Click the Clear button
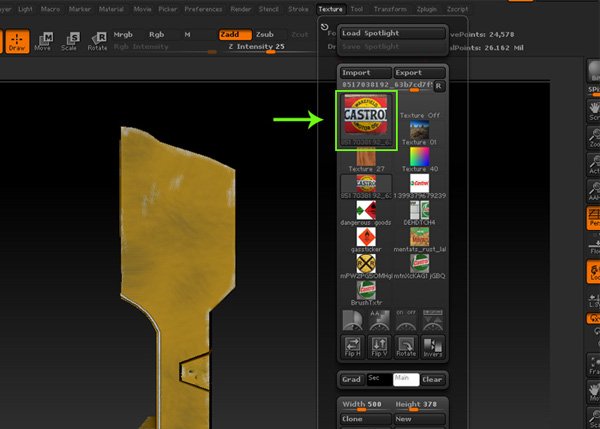 pos(432,380)
